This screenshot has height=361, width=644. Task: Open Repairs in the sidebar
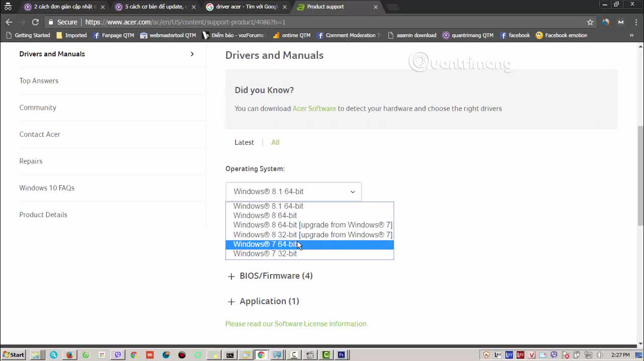tap(31, 161)
